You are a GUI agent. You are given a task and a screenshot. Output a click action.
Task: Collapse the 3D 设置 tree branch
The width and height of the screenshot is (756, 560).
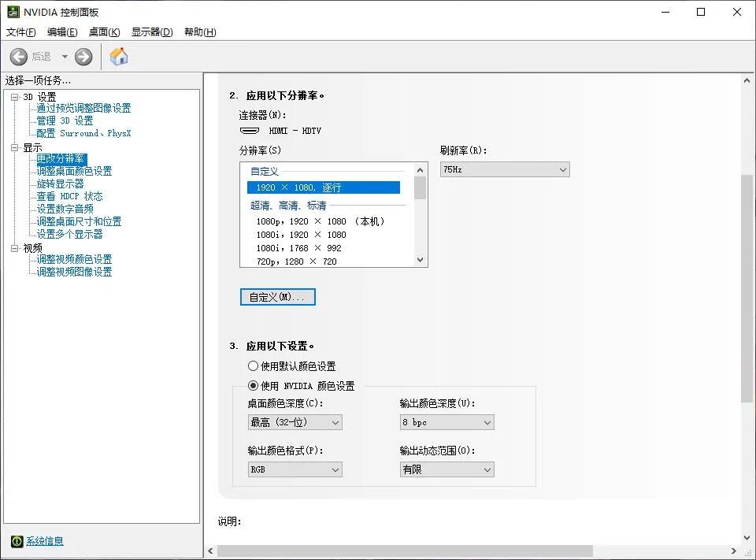coord(15,96)
